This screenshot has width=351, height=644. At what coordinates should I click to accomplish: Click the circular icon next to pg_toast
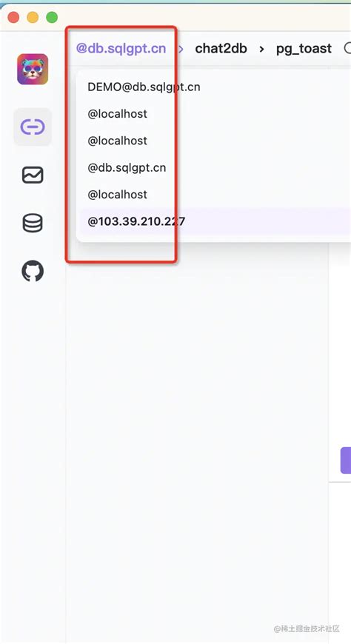click(x=347, y=48)
